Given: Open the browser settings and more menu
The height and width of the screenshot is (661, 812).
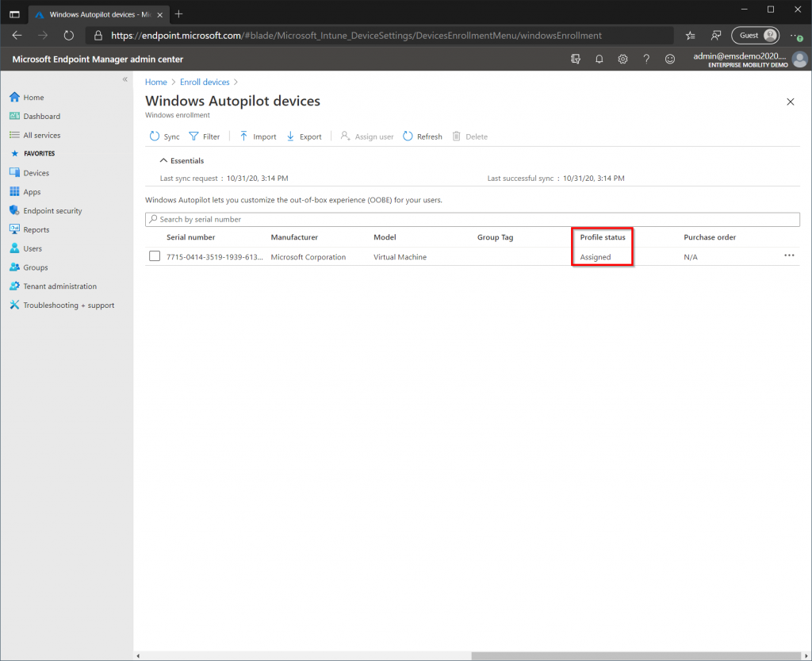Looking at the screenshot, I should click(x=796, y=35).
